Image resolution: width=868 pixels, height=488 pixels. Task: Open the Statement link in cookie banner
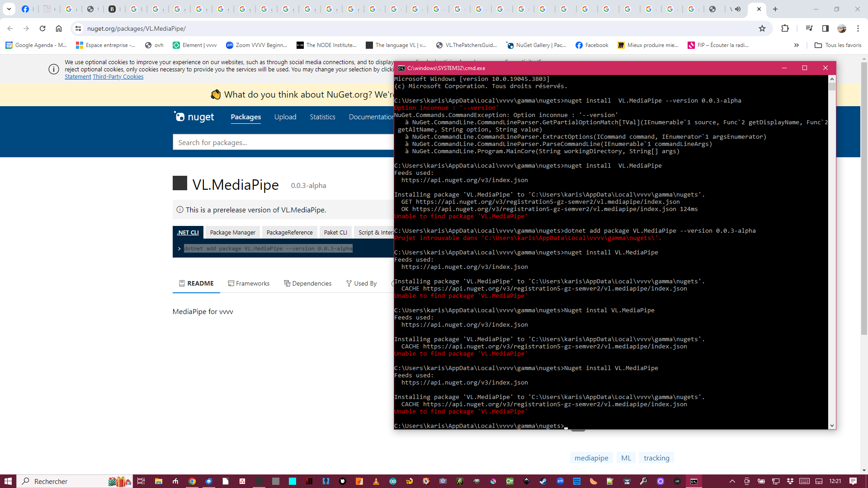tap(78, 77)
